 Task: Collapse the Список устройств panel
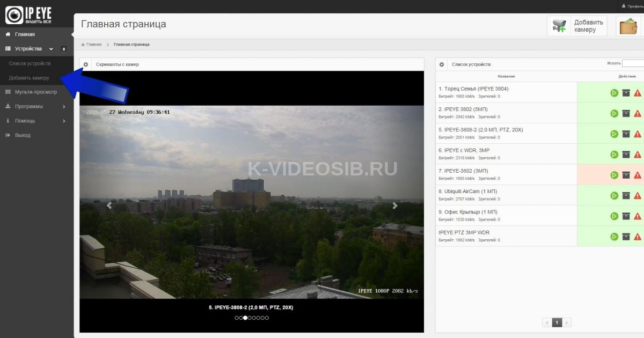[442, 64]
